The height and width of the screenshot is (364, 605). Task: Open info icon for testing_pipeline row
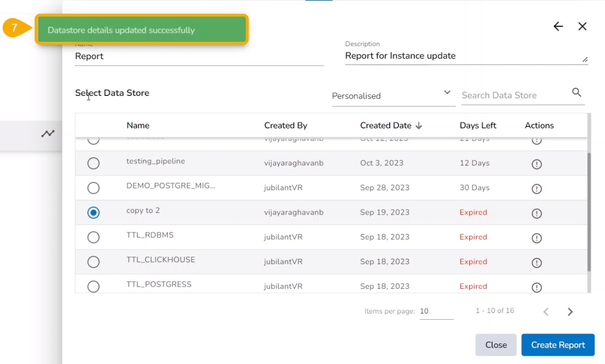point(536,164)
